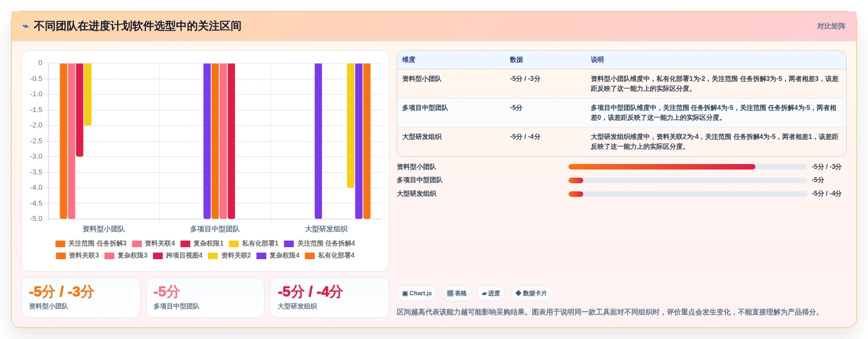Click the 大型研发组织 x-axis label
This screenshot has width=868, height=339.
point(326,229)
